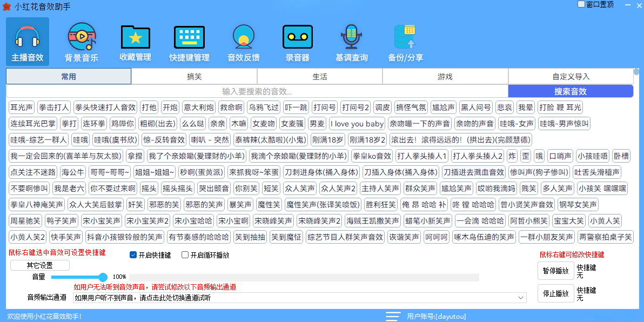Open the 快捷键管理 hotkey icon
Screen dimensions: 644x322
(189, 41)
